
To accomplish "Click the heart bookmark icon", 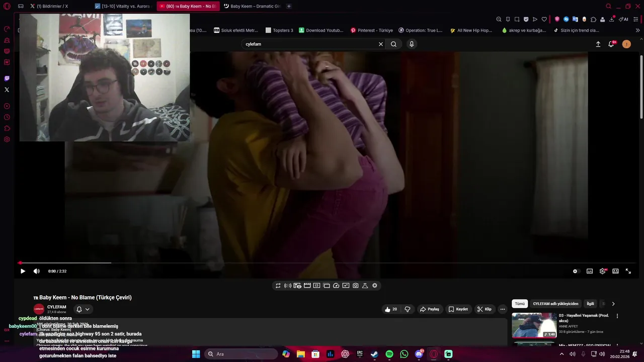I will [544, 19].
